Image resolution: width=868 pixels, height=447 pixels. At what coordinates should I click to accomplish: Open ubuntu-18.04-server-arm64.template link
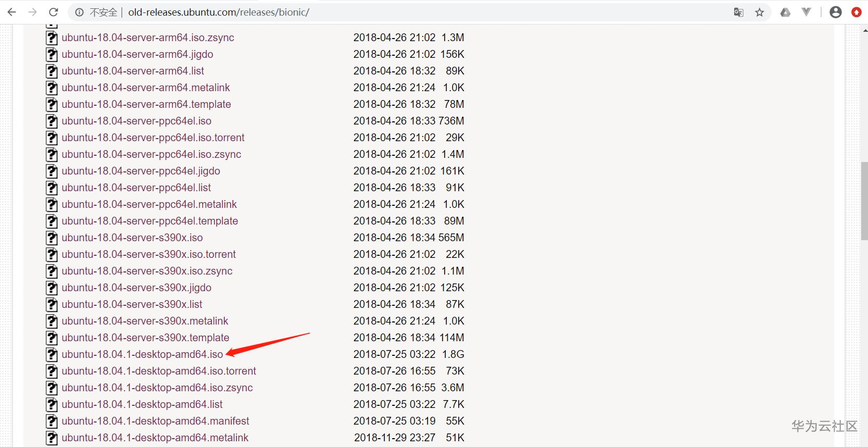coord(146,104)
